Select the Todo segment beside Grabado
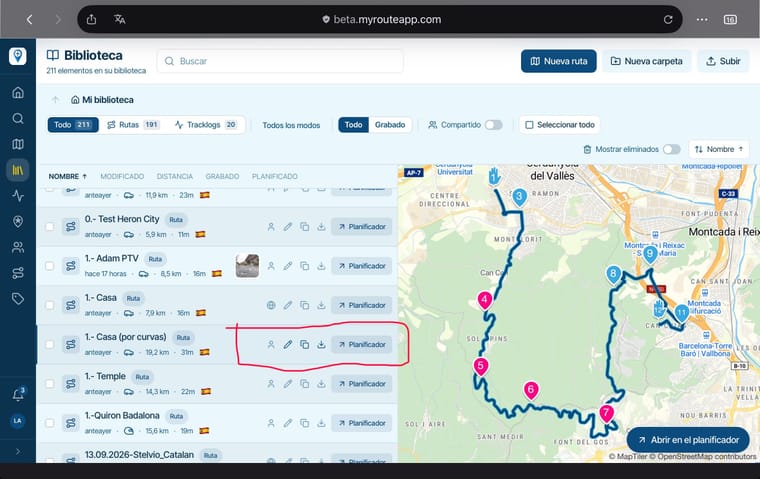The image size is (760, 479). click(x=353, y=125)
